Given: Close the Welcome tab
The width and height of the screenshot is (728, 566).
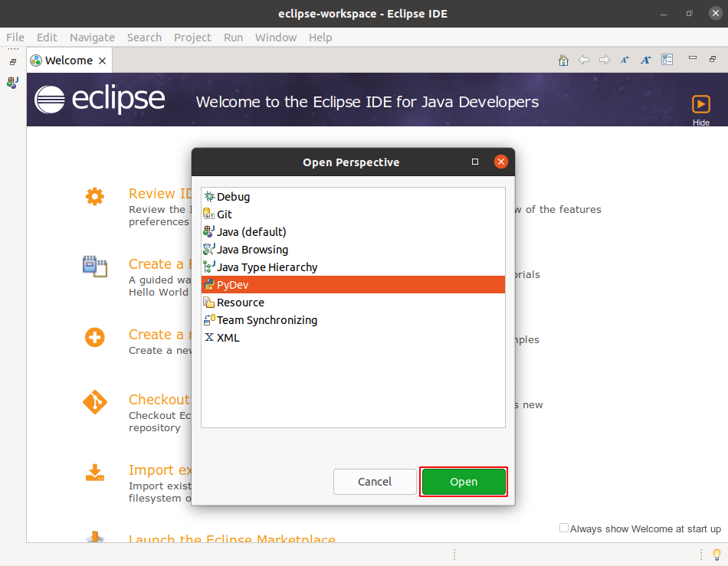Looking at the screenshot, I should tap(102, 61).
